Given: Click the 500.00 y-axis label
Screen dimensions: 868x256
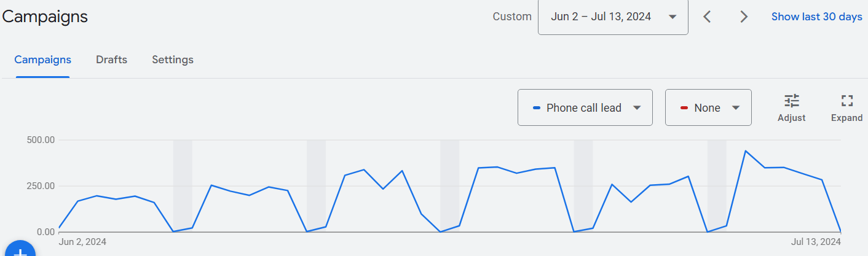Looking at the screenshot, I should point(41,140).
